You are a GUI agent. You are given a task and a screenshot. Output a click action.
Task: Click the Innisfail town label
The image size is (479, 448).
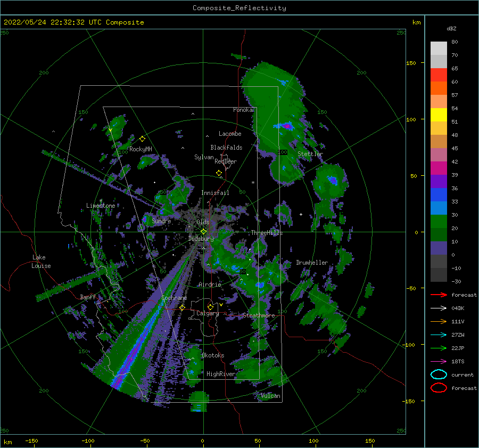215,193
